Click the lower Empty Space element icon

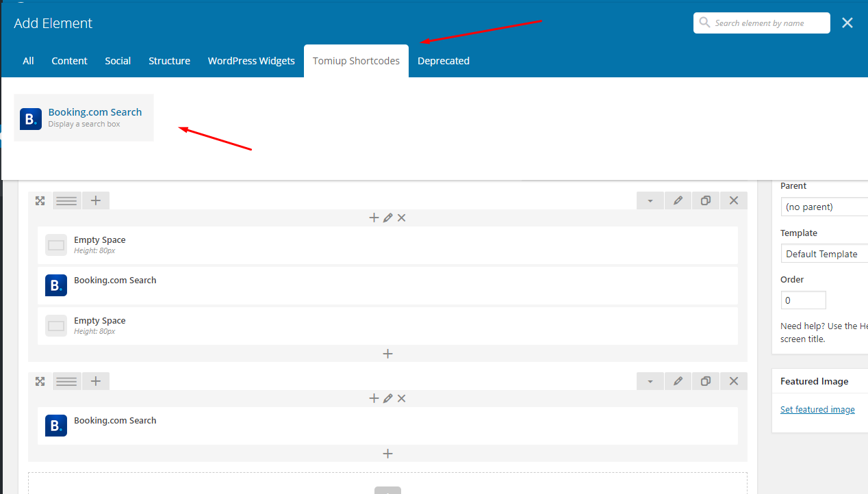pos(56,326)
